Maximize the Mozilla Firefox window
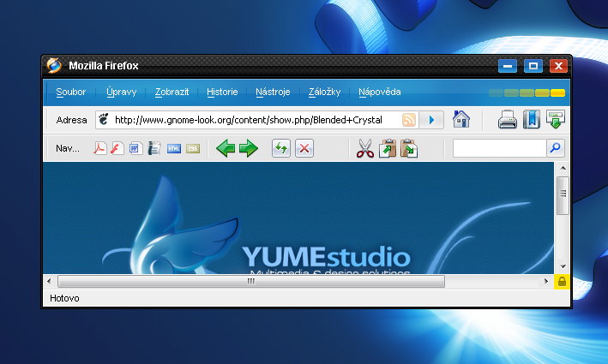Image resolution: width=608 pixels, height=364 pixels. [533, 66]
